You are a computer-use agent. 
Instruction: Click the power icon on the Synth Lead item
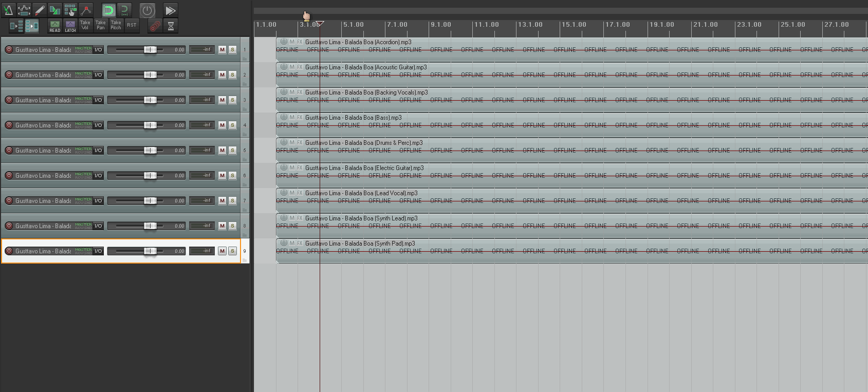click(x=284, y=218)
